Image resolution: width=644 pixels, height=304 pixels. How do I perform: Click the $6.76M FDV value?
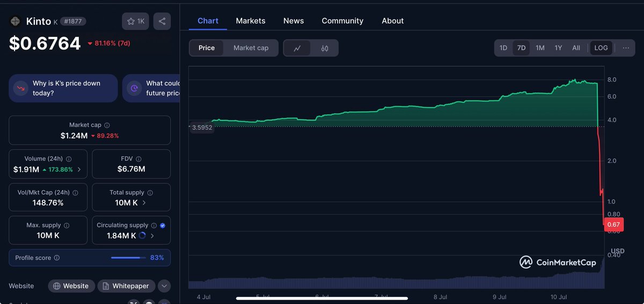point(131,169)
